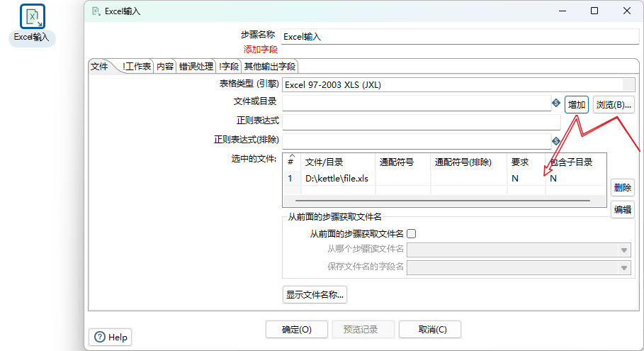The image size is (644, 351).
Task: Open the 表格类型 (引擎) dropdown
Action: [628, 85]
